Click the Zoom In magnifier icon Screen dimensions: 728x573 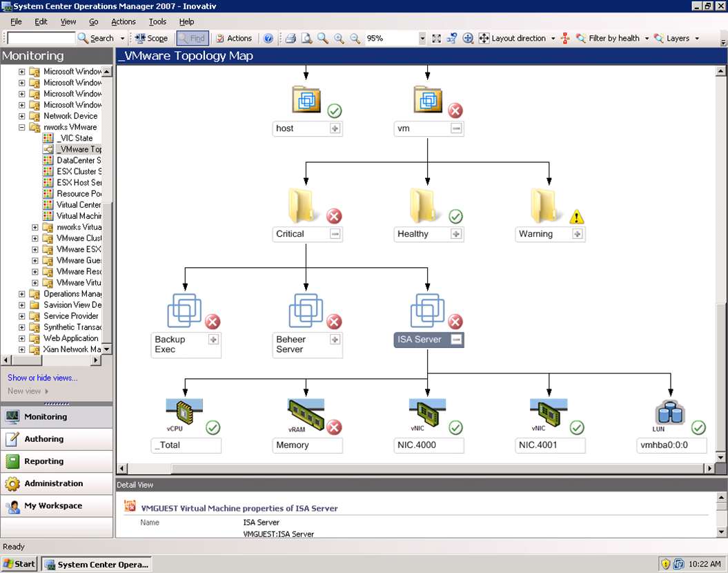(x=339, y=39)
